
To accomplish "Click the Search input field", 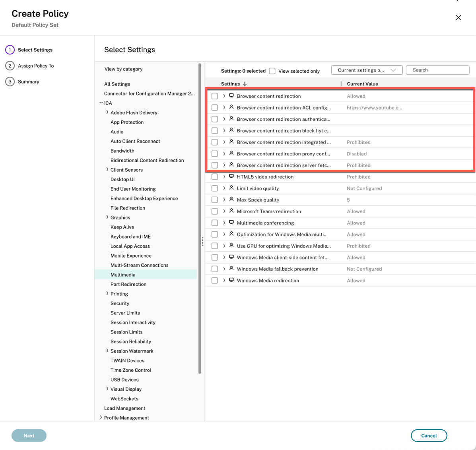I will click(437, 70).
